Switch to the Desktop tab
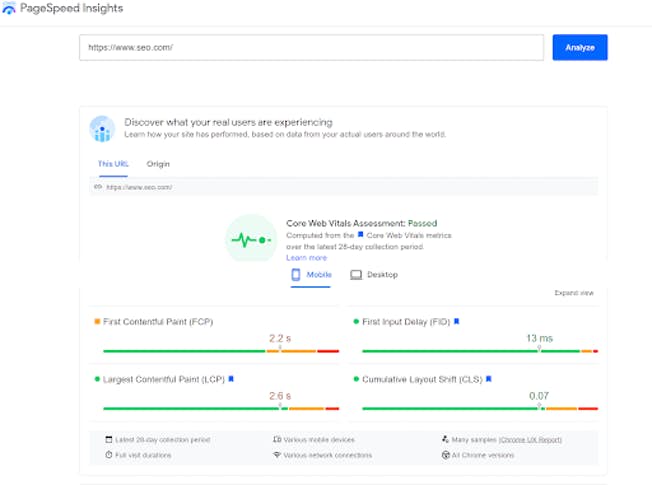 (374, 274)
